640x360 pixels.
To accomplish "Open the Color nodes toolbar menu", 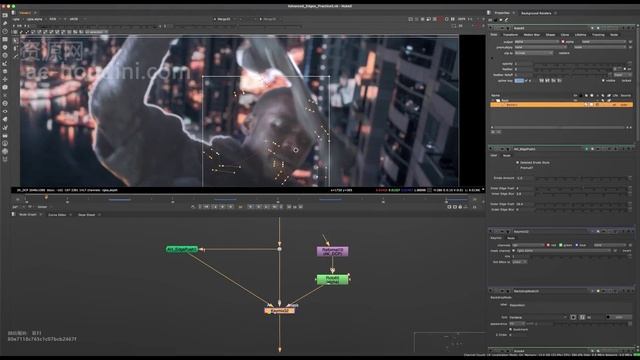I will pos(5,47).
